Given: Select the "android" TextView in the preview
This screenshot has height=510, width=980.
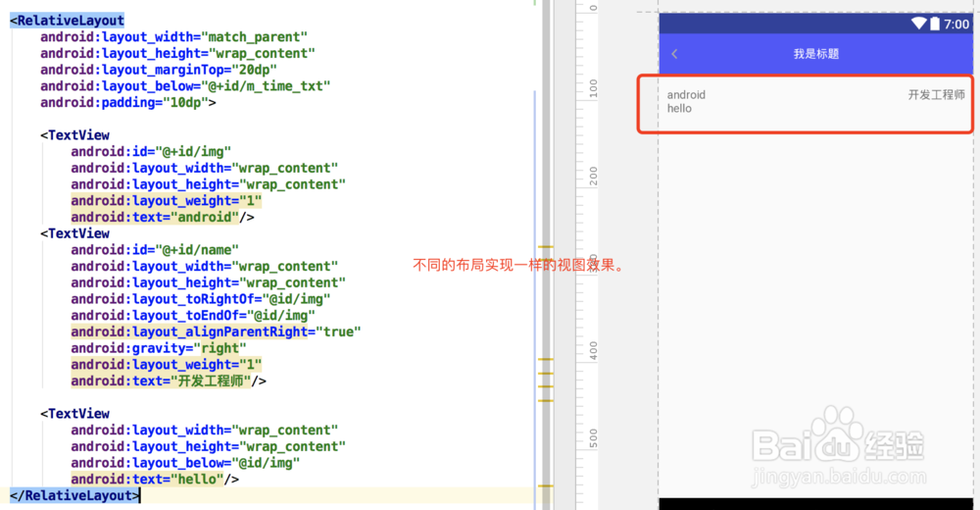Looking at the screenshot, I should point(686,95).
